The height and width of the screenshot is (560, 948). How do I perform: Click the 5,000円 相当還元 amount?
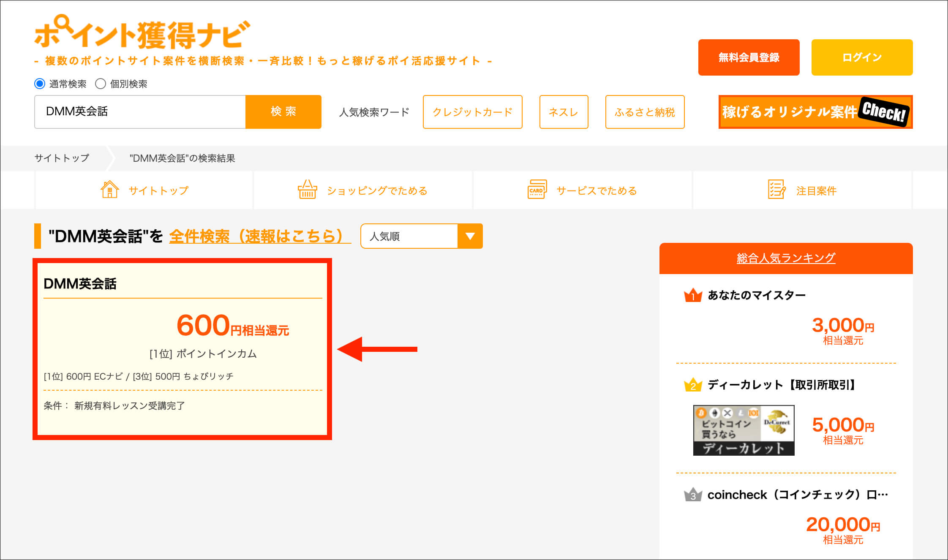pyautogui.click(x=843, y=430)
